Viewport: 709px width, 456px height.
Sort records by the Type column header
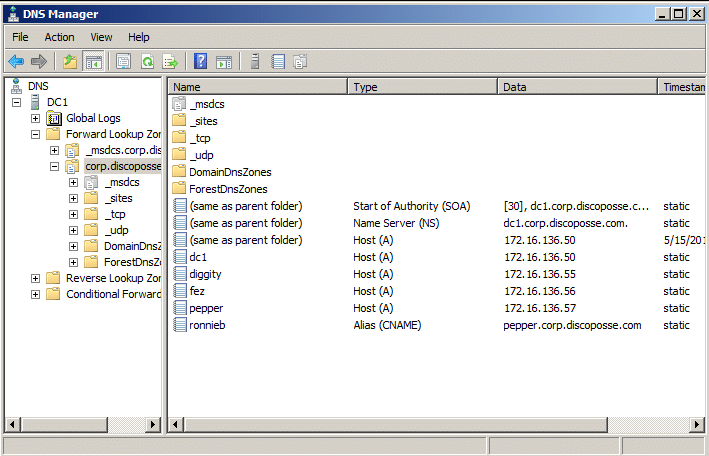(423, 87)
